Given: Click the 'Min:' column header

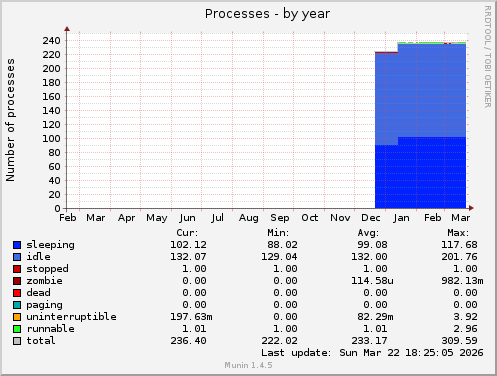Looking at the screenshot, I should [x=278, y=233].
